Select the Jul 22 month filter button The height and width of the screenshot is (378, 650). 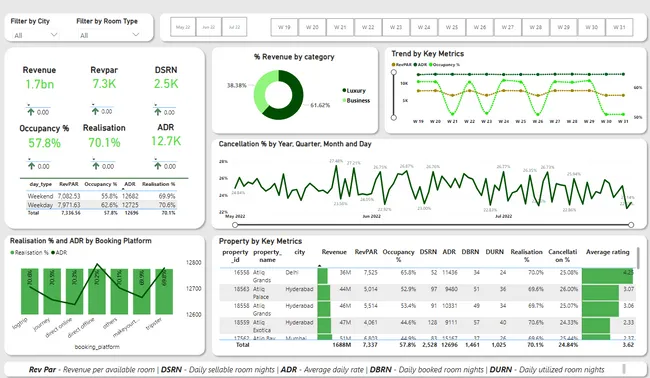point(234,27)
